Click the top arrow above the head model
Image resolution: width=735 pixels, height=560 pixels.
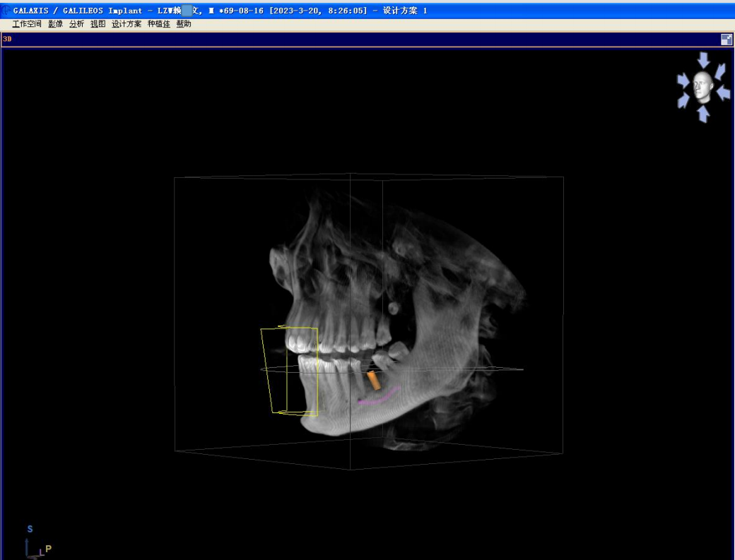(703, 60)
